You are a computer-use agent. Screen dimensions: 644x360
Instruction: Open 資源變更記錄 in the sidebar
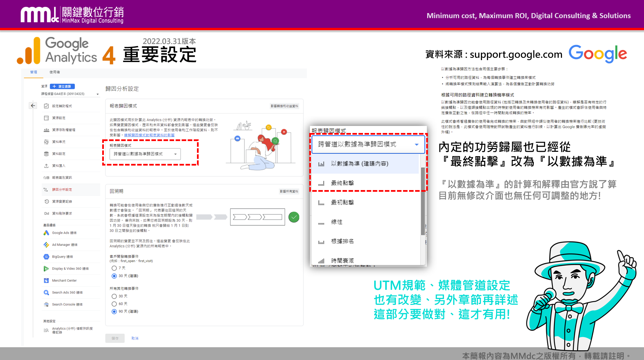tap(62, 201)
